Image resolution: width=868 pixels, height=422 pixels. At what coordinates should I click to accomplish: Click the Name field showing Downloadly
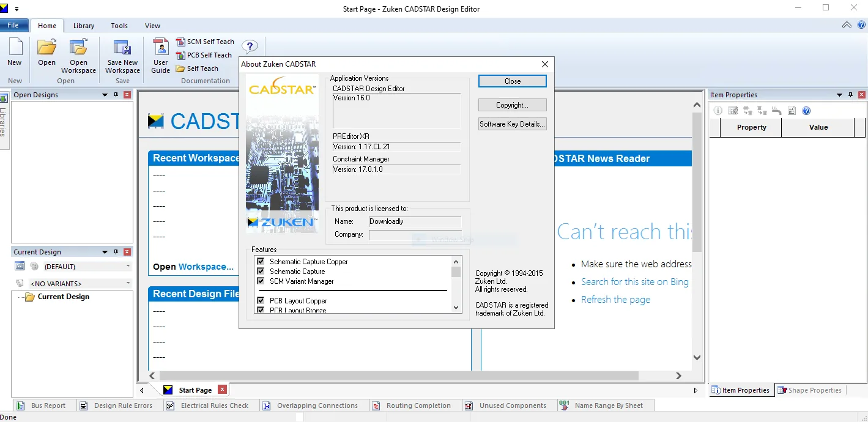415,221
